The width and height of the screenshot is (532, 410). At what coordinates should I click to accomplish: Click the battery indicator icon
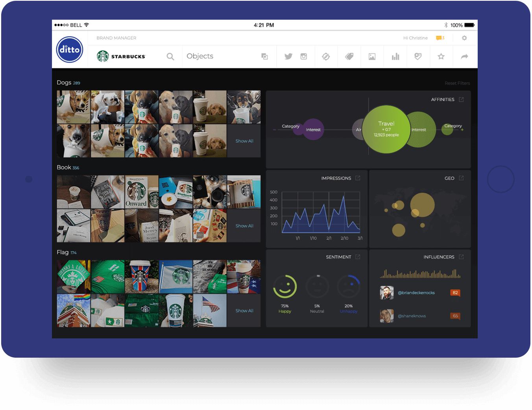pyautogui.click(x=469, y=25)
